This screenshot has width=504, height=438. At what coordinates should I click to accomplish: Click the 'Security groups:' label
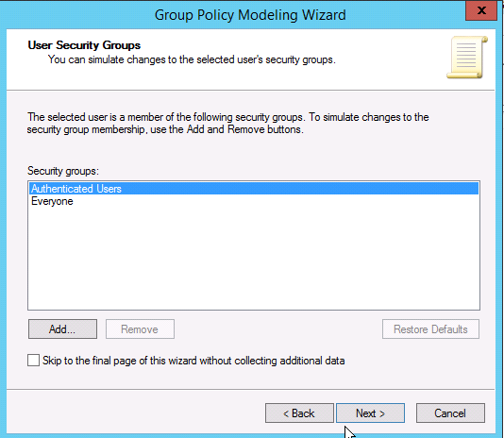[x=63, y=171]
